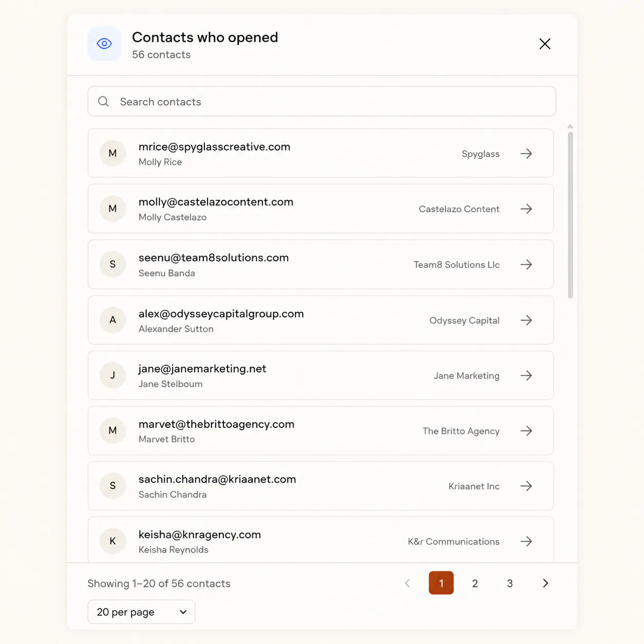Screen dimensions: 644x644
Task: Click the next page chevron
Action: 545,583
